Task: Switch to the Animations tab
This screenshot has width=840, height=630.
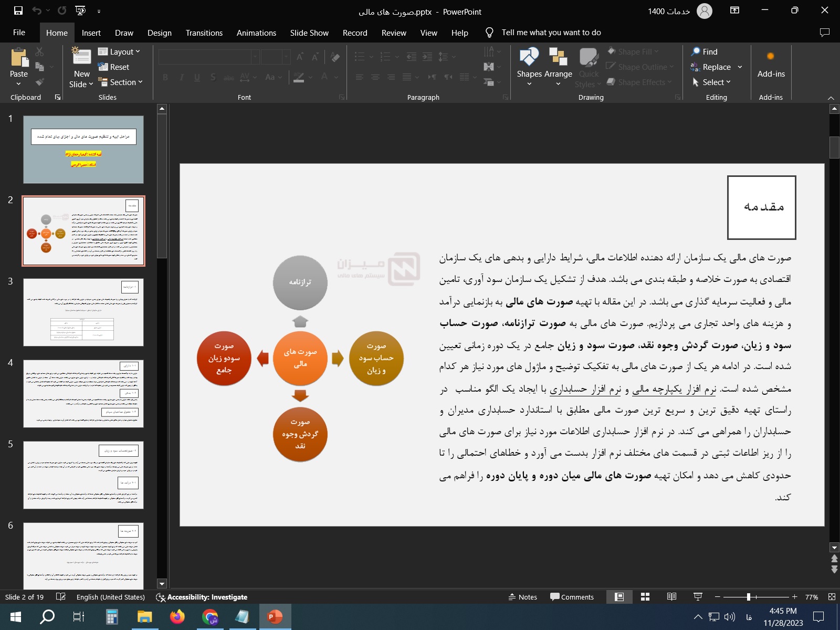Action: (256, 33)
